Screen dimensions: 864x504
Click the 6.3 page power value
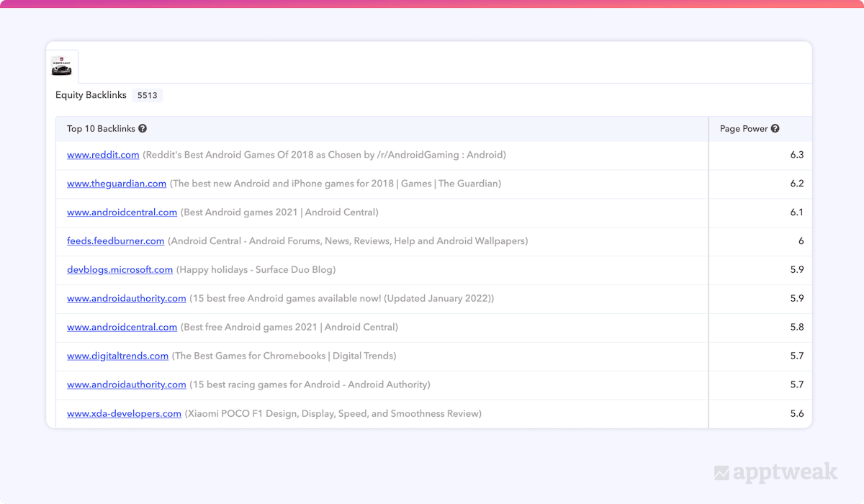coord(796,155)
